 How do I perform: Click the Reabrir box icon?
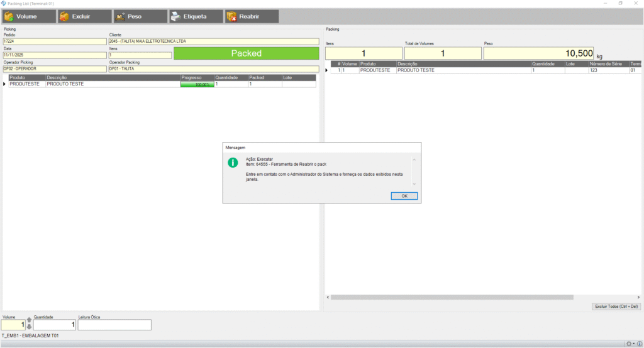click(x=231, y=16)
